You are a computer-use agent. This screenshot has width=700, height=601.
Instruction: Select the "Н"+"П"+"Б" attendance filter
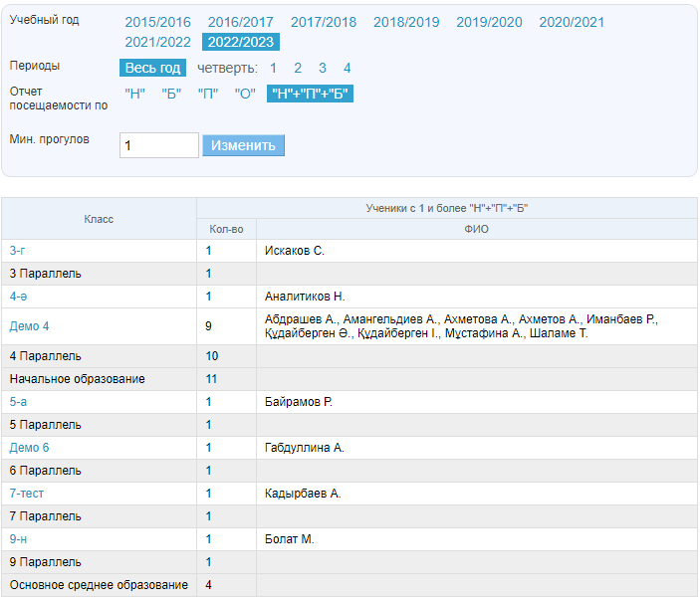tap(311, 94)
